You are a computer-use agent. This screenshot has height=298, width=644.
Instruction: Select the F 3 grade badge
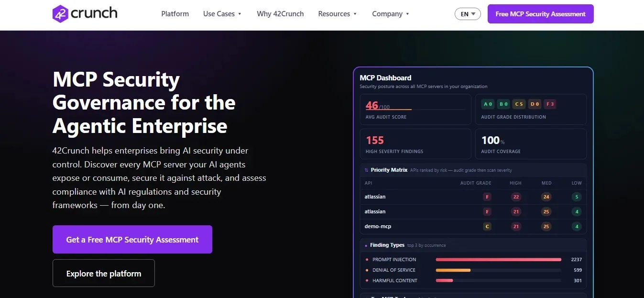point(550,104)
